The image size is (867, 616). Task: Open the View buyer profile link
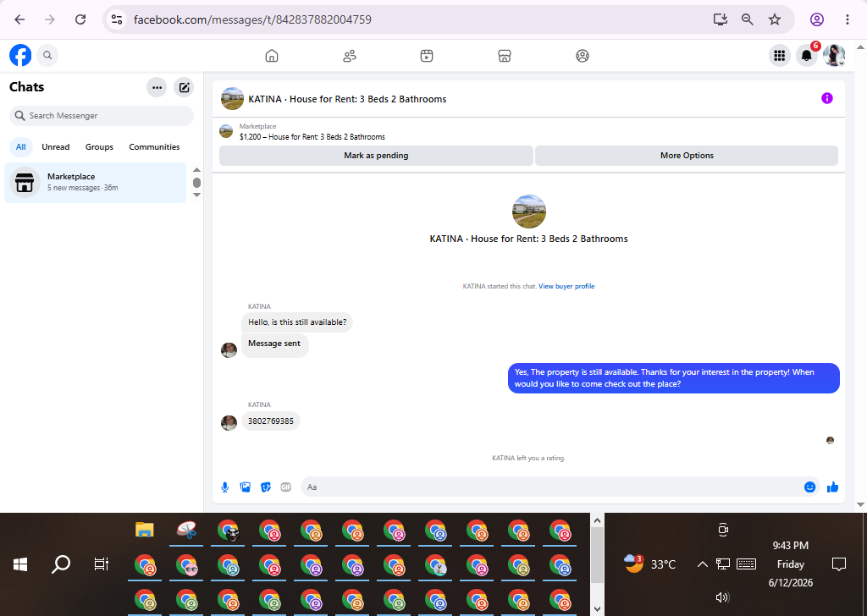click(x=566, y=286)
